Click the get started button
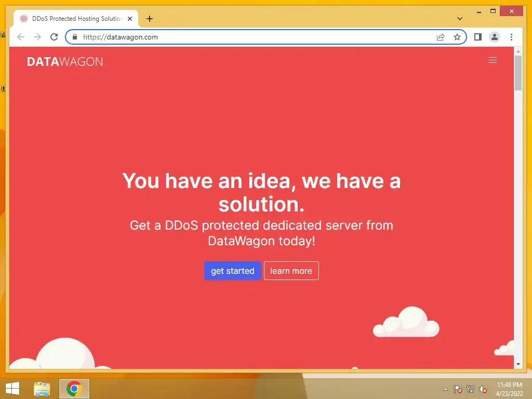532x399 pixels. click(x=232, y=271)
